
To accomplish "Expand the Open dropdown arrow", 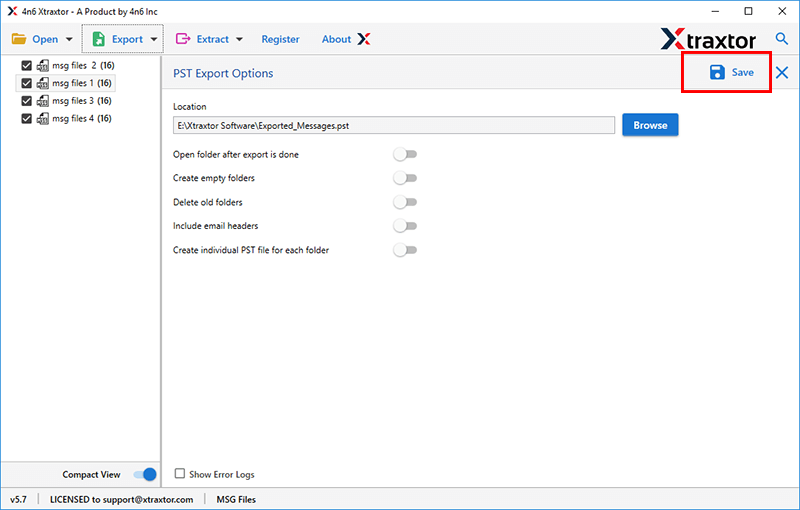I will tap(69, 39).
